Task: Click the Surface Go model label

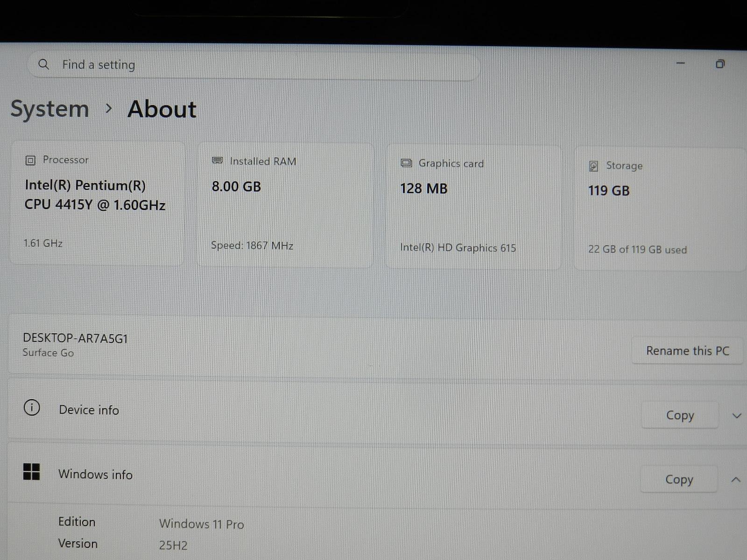Action: (48, 353)
